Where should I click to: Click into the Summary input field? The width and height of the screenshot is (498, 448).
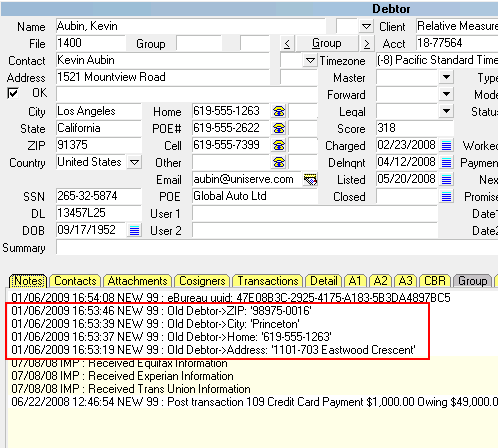[277, 247]
